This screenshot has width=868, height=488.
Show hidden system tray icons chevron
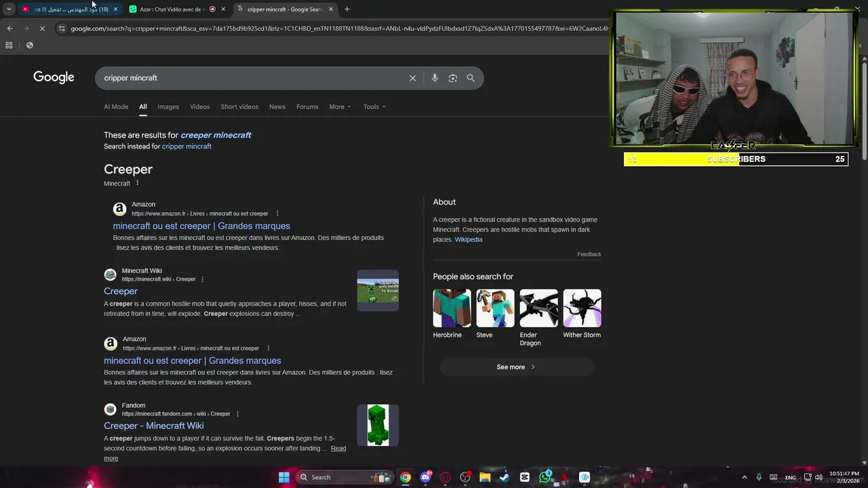744,477
